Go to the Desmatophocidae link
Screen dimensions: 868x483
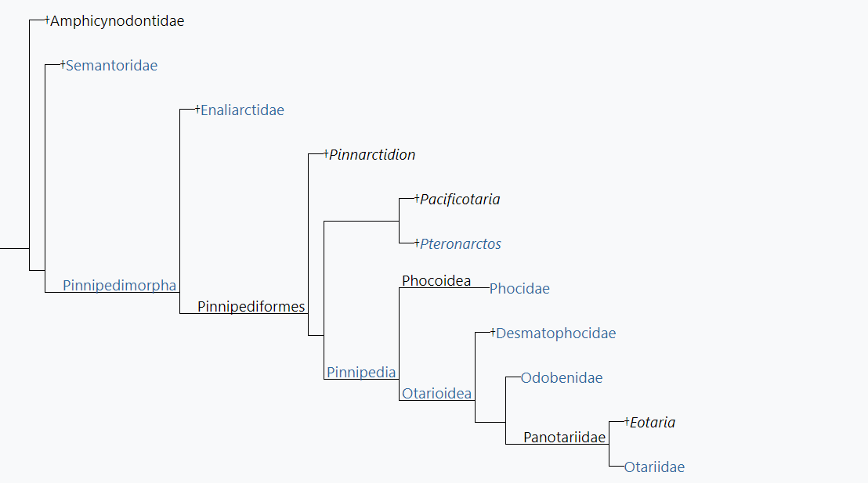click(x=555, y=333)
